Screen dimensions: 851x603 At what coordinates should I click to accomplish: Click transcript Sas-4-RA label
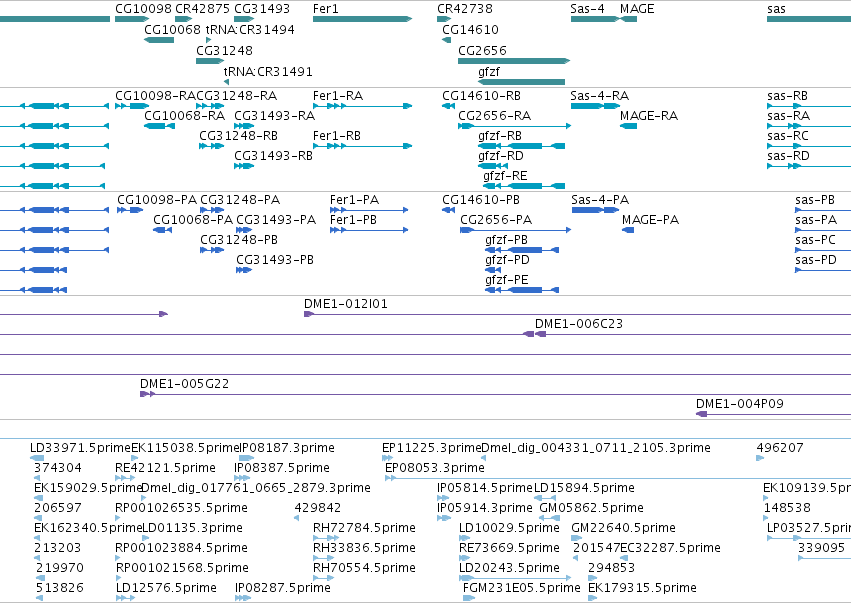click(x=600, y=96)
